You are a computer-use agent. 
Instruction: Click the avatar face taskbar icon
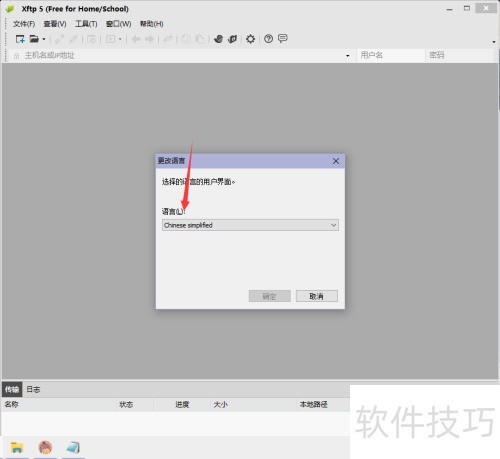[x=45, y=447]
